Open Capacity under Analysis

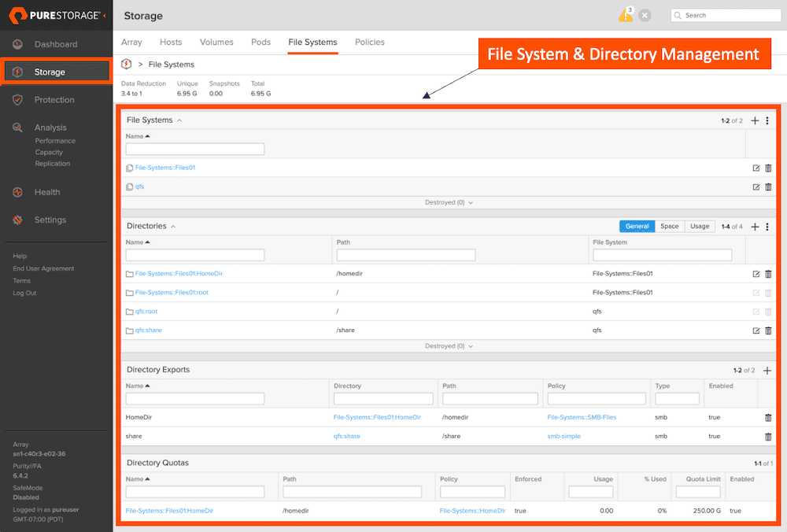49,153
